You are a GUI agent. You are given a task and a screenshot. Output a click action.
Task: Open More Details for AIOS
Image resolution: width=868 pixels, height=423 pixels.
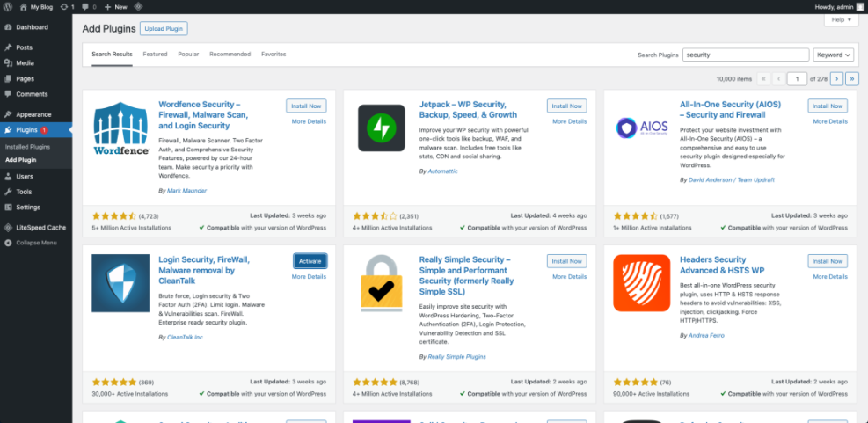click(830, 122)
